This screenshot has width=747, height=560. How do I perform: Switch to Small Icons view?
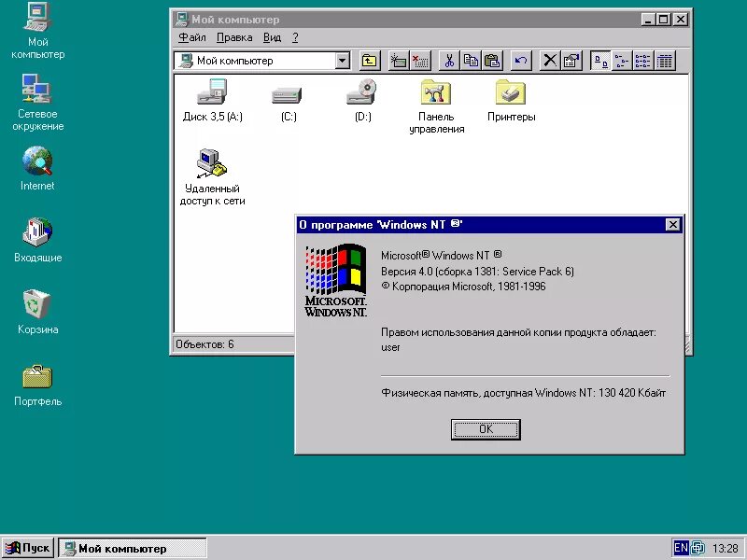pos(622,61)
